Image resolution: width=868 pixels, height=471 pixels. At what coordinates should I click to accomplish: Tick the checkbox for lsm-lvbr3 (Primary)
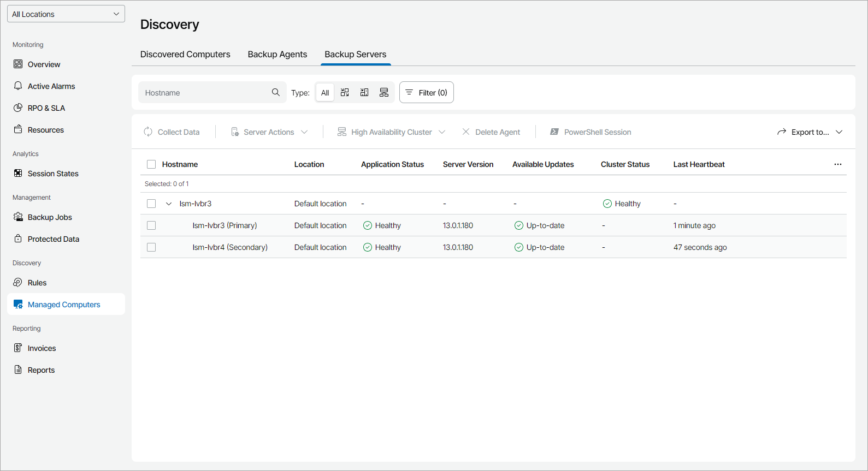point(151,225)
